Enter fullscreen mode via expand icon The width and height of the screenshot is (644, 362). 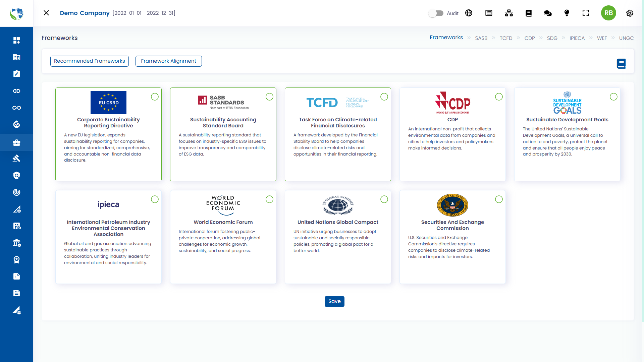pos(586,13)
